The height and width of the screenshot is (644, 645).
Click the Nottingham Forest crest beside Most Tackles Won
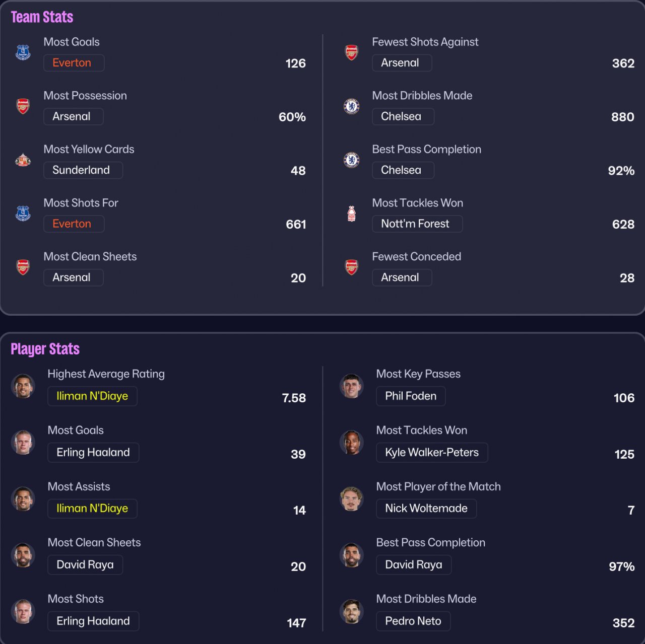352,213
